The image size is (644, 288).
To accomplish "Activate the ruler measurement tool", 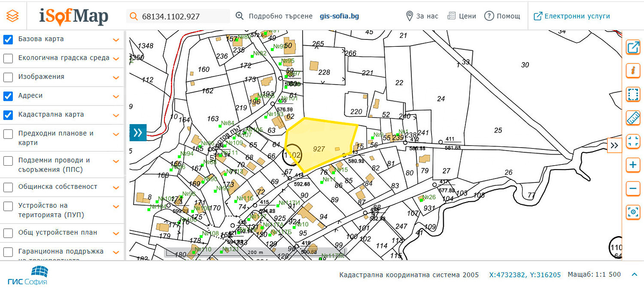I will point(633,118).
